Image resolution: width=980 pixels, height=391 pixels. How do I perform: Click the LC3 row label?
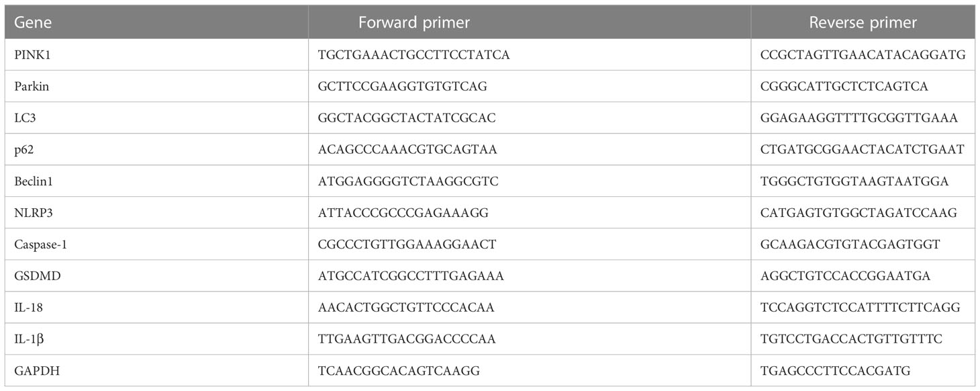(24, 118)
